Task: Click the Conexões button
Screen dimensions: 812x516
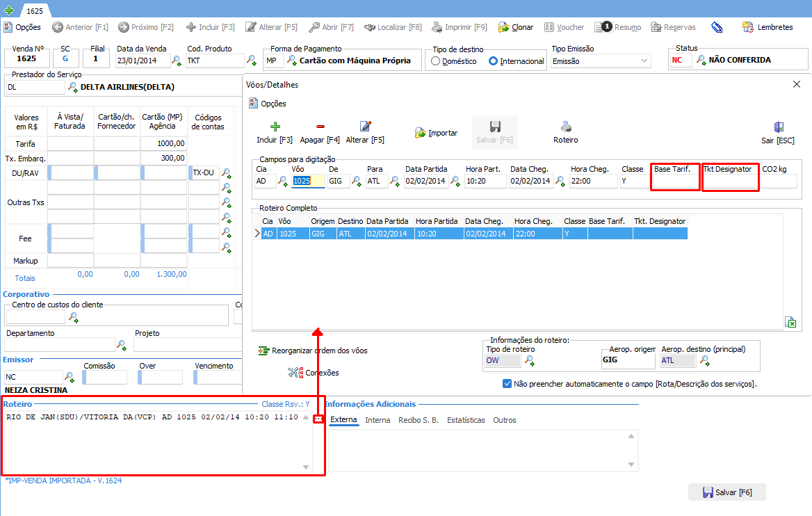Action: pyautogui.click(x=314, y=373)
